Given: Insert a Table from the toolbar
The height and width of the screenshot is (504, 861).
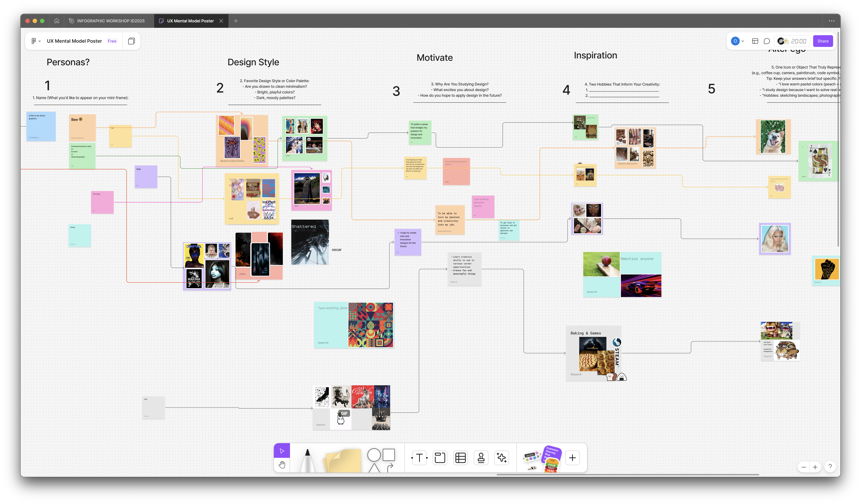Looking at the screenshot, I should (x=460, y=458).
